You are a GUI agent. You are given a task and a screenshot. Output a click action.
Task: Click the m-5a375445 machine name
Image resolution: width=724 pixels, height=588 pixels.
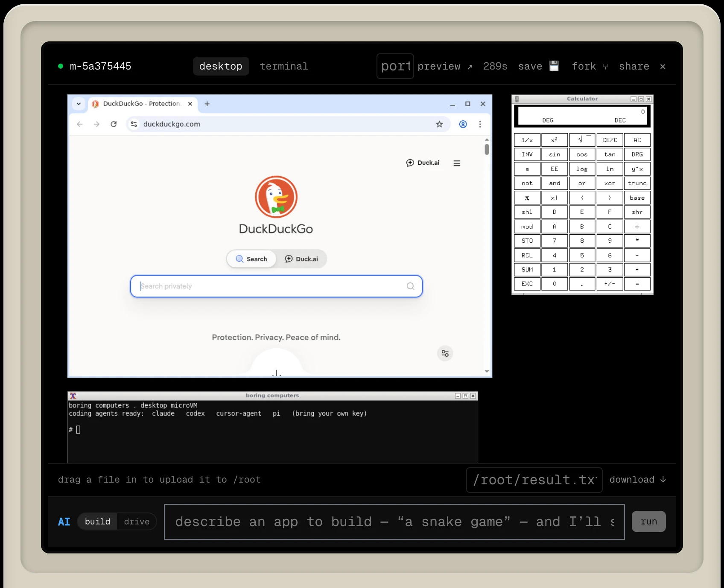click(100, 66)
